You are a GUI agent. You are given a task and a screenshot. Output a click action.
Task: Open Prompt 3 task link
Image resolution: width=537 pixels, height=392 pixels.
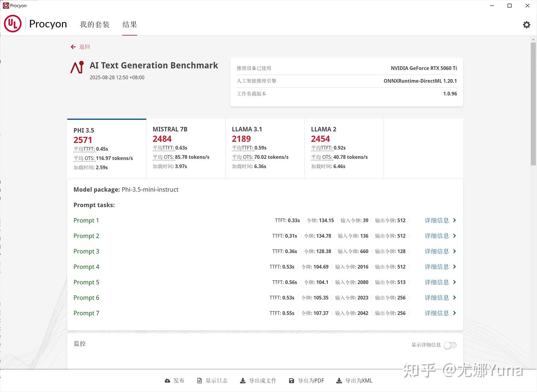pyautogui.click(x=86, y=252)
